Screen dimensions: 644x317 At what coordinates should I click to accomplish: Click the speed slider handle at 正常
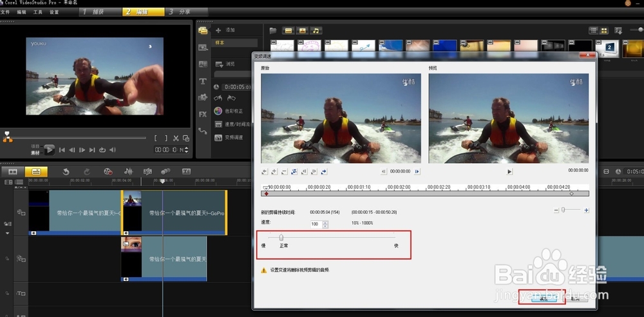click(281, 237)
